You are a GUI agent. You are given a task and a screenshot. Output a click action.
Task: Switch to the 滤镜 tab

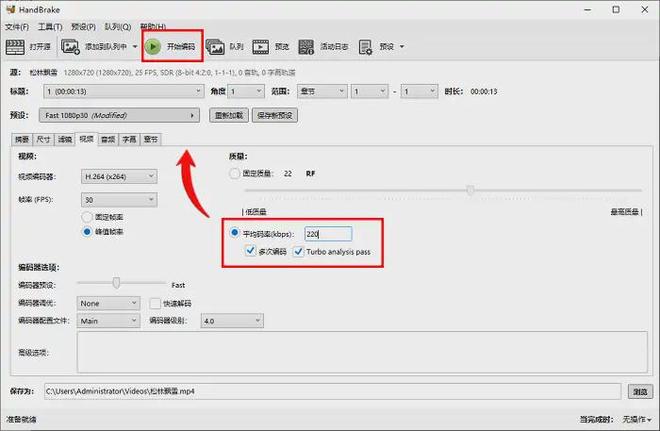65,139
